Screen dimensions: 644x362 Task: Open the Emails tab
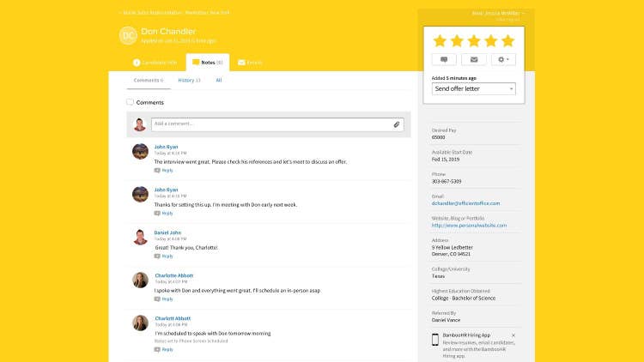(x=250, y=63)
